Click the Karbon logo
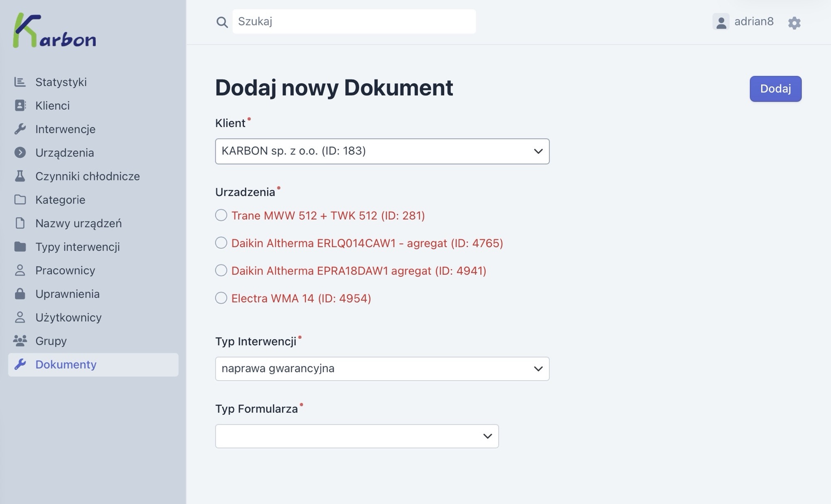The height and width of the screenshot is (504, 831). tap(54, 31)
